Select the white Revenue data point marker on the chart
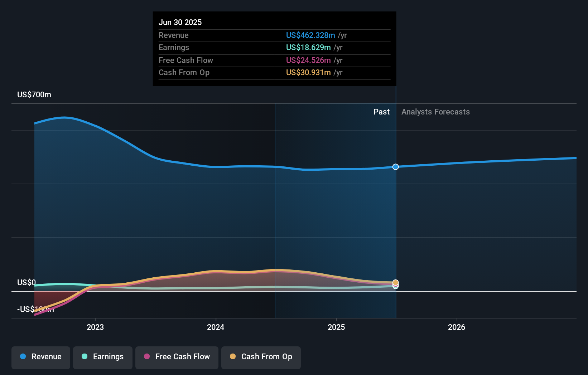This screenshot has width=588, height=375. point(395,167)
